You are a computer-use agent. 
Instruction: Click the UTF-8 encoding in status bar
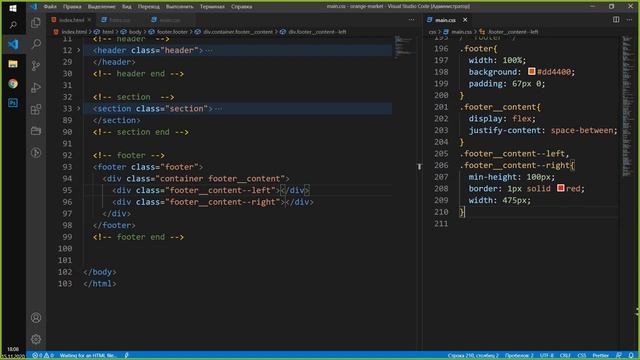click(x=547, y=356)
